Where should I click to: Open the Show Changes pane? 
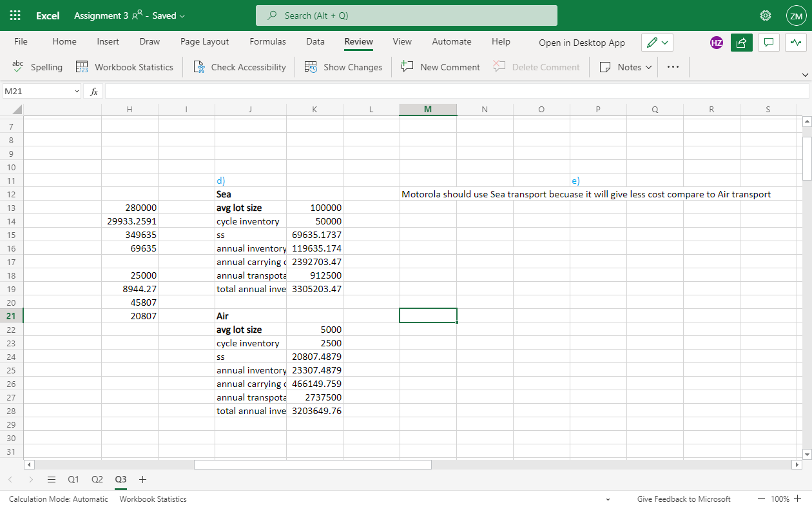343,67
